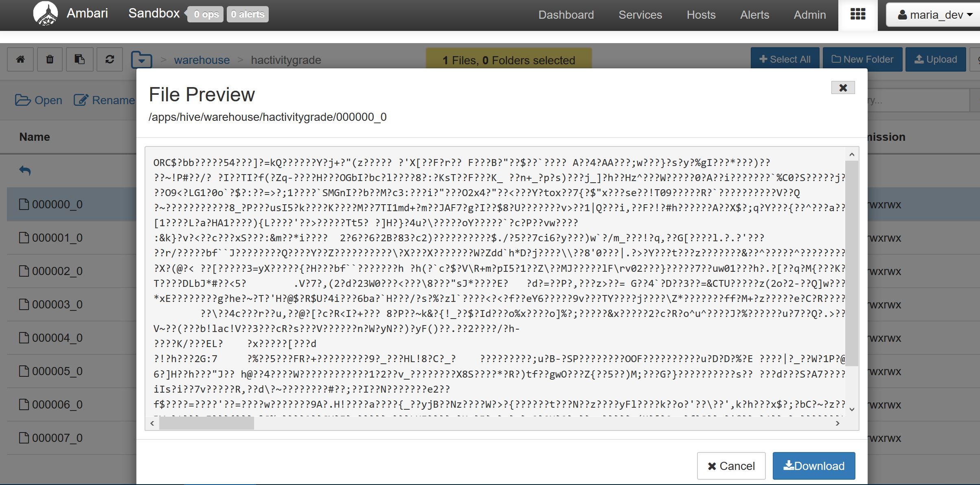The height and width of the screenshot is (485, 980).
Task: Click the 0 alerts badge
Action: point(248,14)
